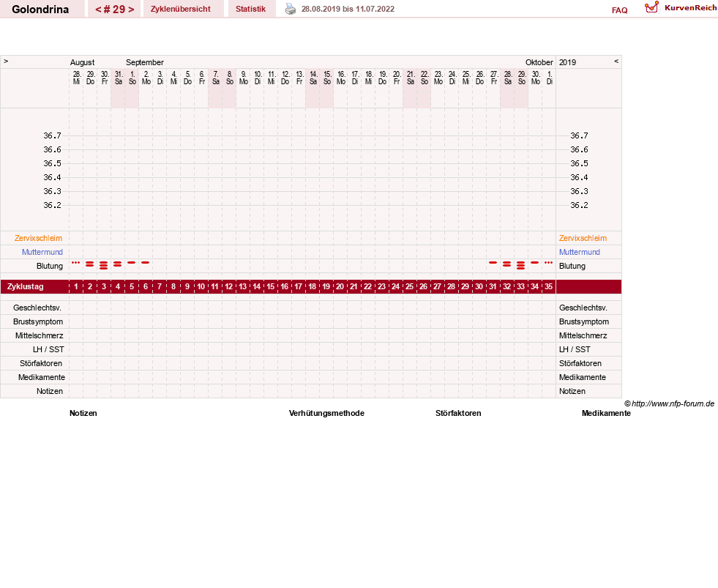Open the Zyklenübersicht tab

tap(181, 9)
